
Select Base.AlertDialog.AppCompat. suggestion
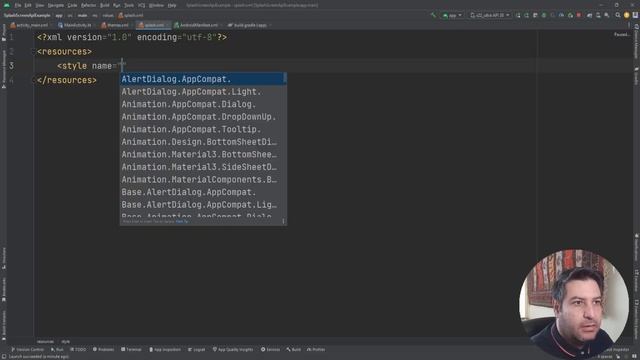click(x=203, y=192)
